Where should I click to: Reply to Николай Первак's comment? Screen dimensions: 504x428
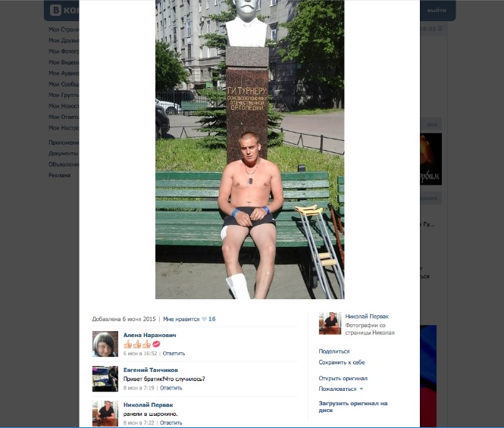[171, 423]
